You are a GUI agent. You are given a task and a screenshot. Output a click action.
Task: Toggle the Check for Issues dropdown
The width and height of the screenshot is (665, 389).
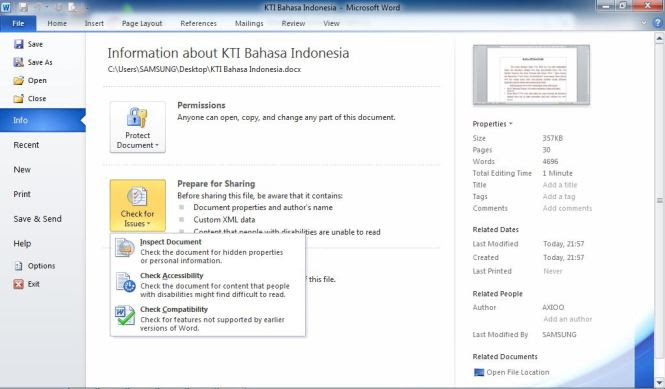(138, 205)
